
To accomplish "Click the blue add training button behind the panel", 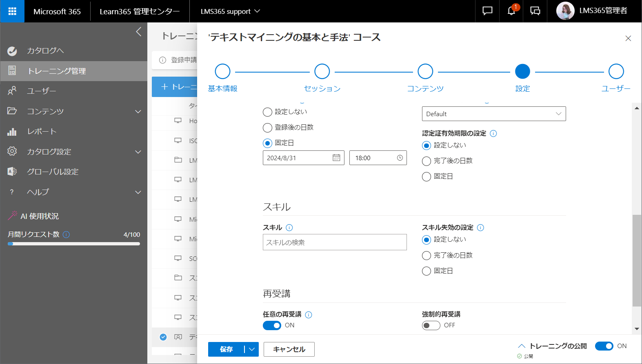I will pyautogui.click(x=175, y=87).
